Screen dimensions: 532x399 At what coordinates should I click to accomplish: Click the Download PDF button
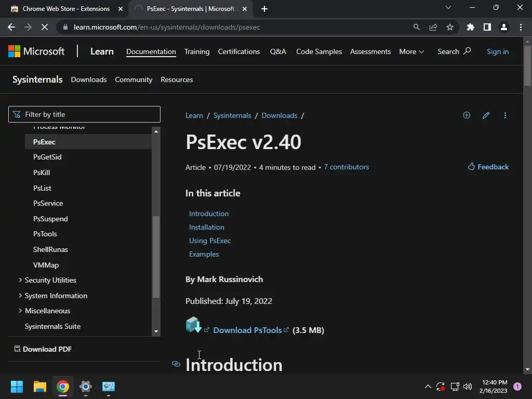[x=43, y=349]
